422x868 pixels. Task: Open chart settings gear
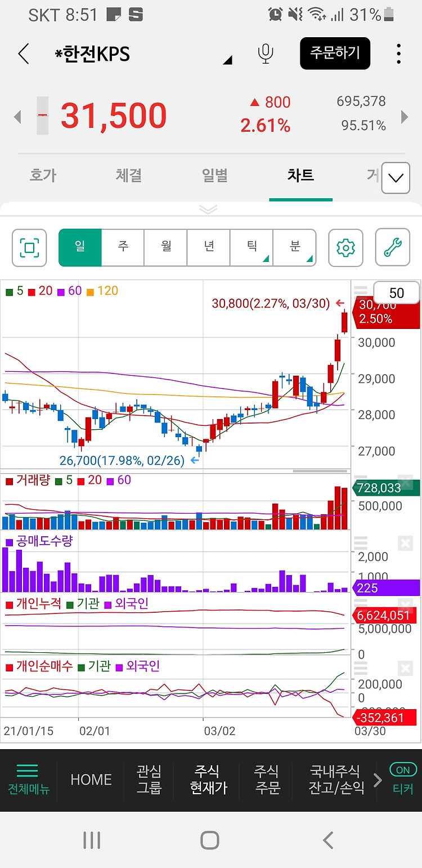pyautogui.click(x=345, y=247)
